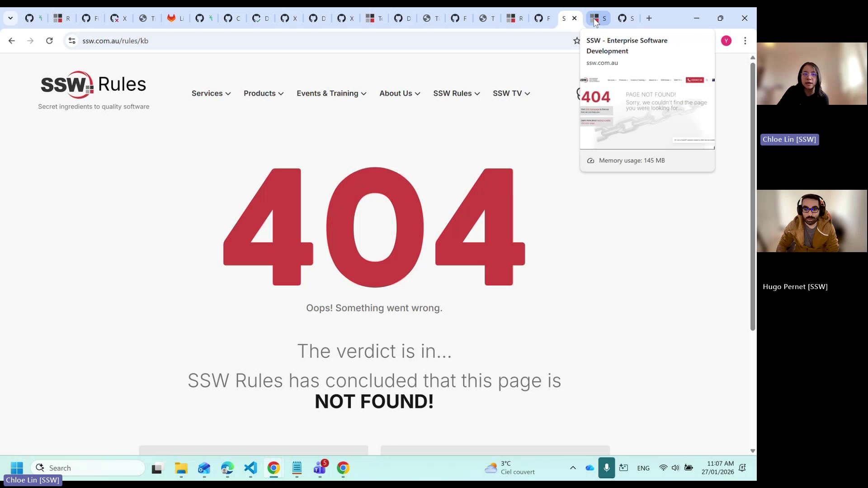Viewport: 868px width, 488px height.
Task: Open the Chrome three-dot menu
Action: point(745,41)
